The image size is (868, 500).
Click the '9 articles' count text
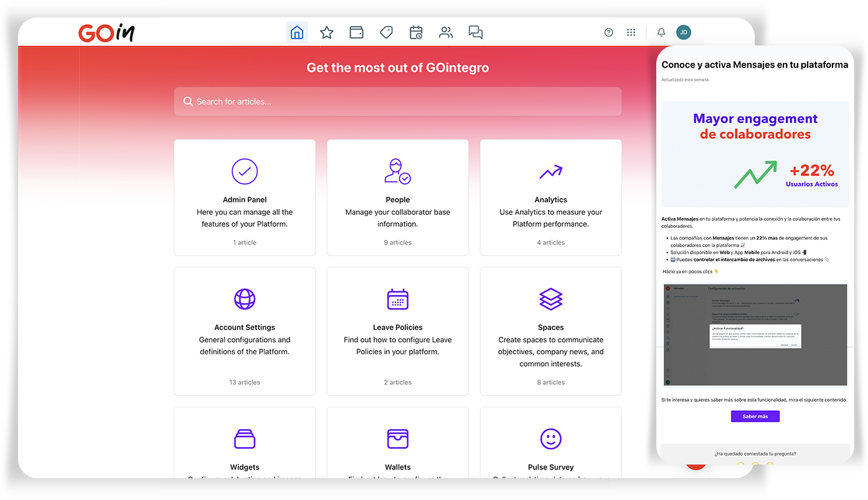tap(398, 243)
